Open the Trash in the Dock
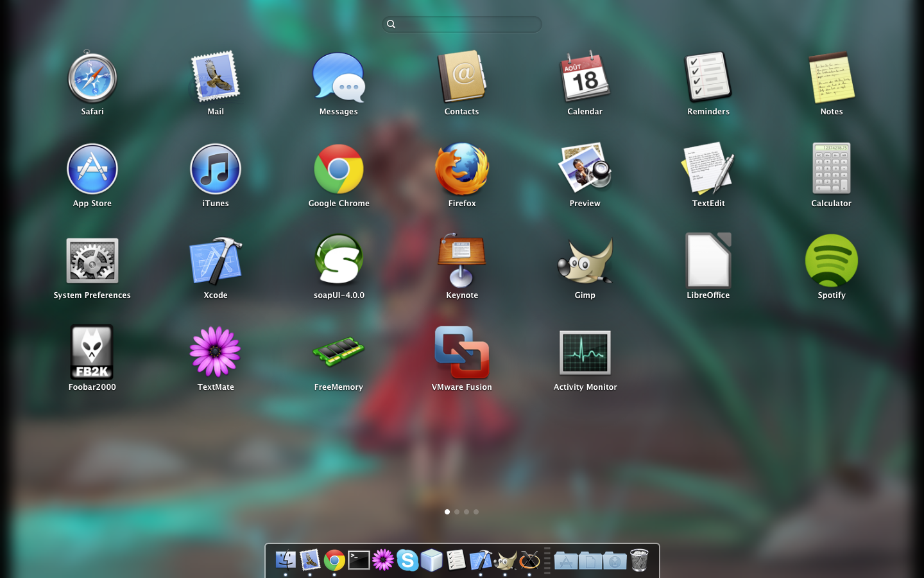924x578 pixels. pos(639,560)
